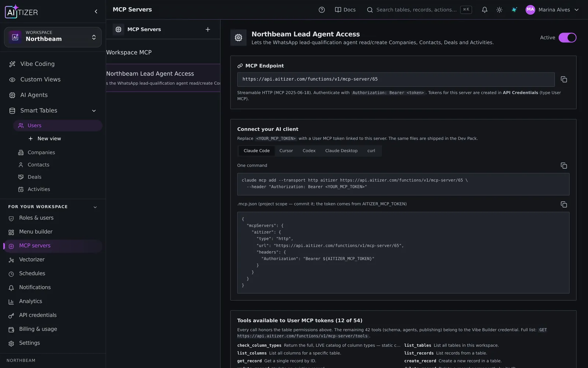This screenshot has width=588, height=368.
Task: Collapse the Smart Tables section
Action: pyautogui.click(x=94, y=110)
